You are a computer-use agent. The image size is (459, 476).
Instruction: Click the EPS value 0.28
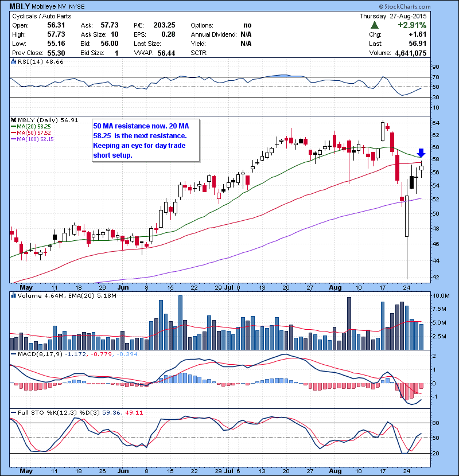(168, 34)
